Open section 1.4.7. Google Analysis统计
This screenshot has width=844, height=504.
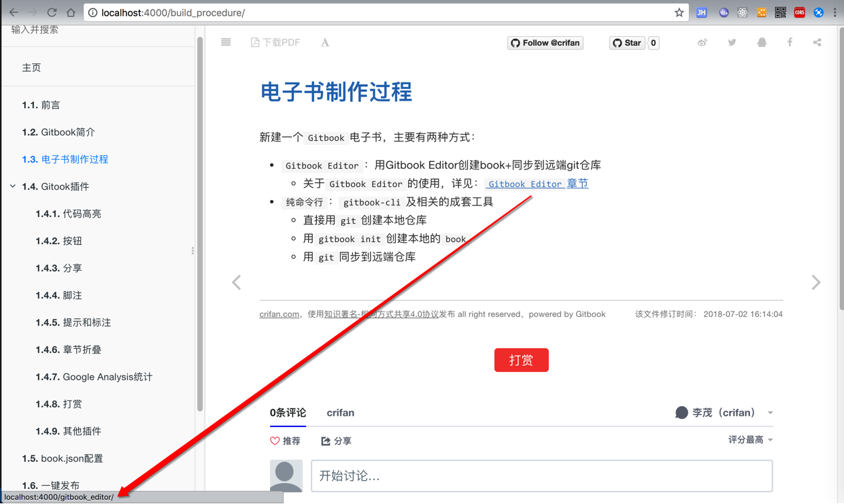coord(94,377)
